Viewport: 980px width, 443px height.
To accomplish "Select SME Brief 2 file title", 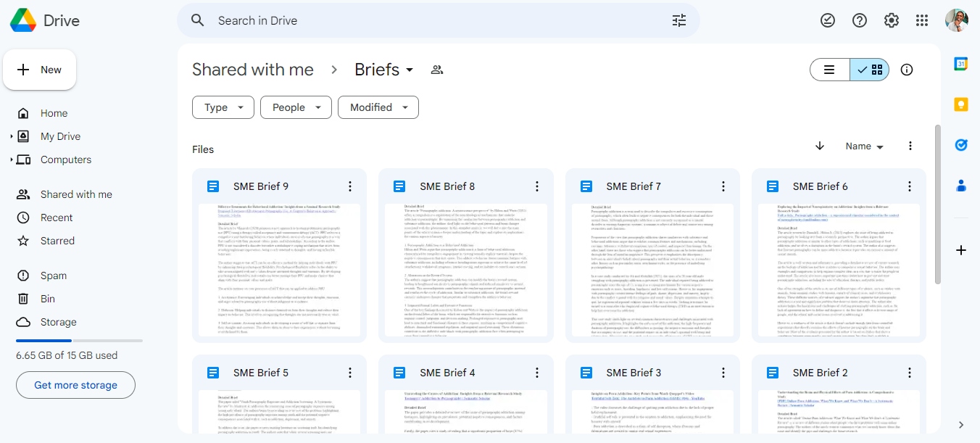I will coord(820,373).
